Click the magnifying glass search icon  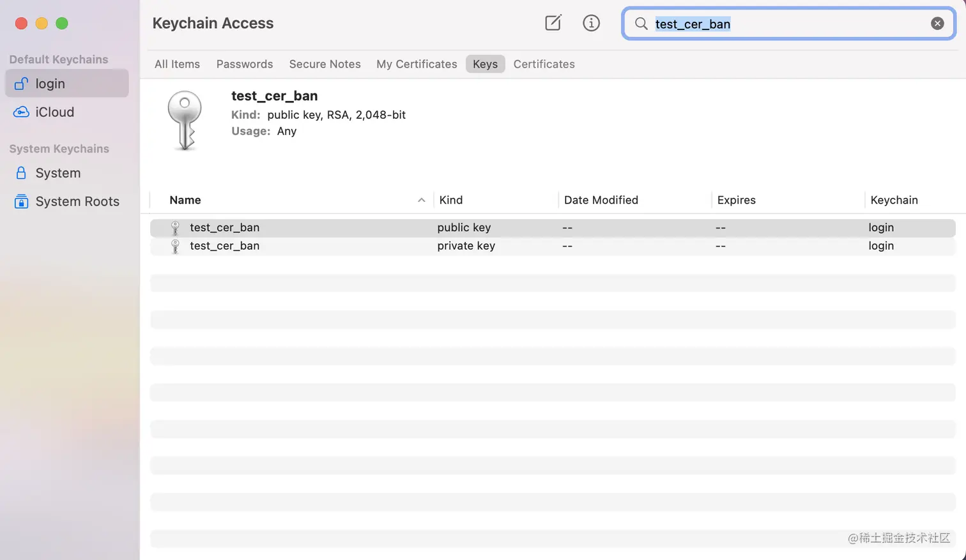coord(641,24)
